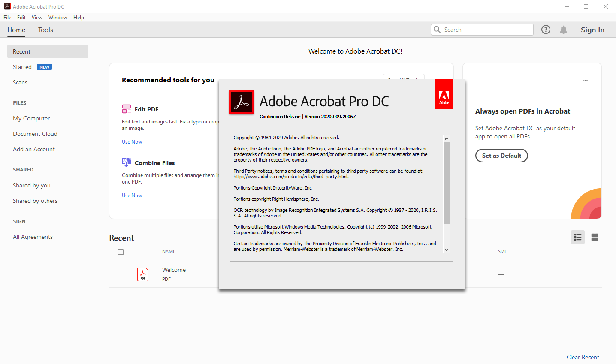Click the third_party.html URL in dialog
The image size is (616, 364).
(x=291, y=177)
